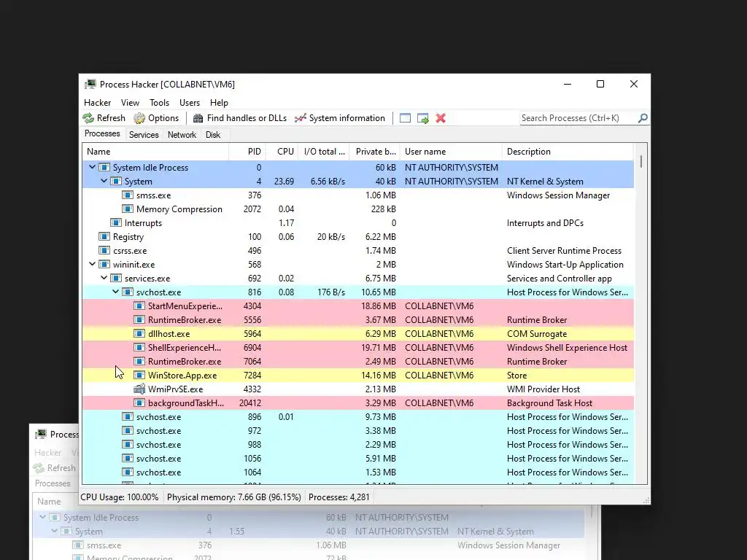Collapse the System tree node
The image size is (747, 560).
[x=104, y=181]
